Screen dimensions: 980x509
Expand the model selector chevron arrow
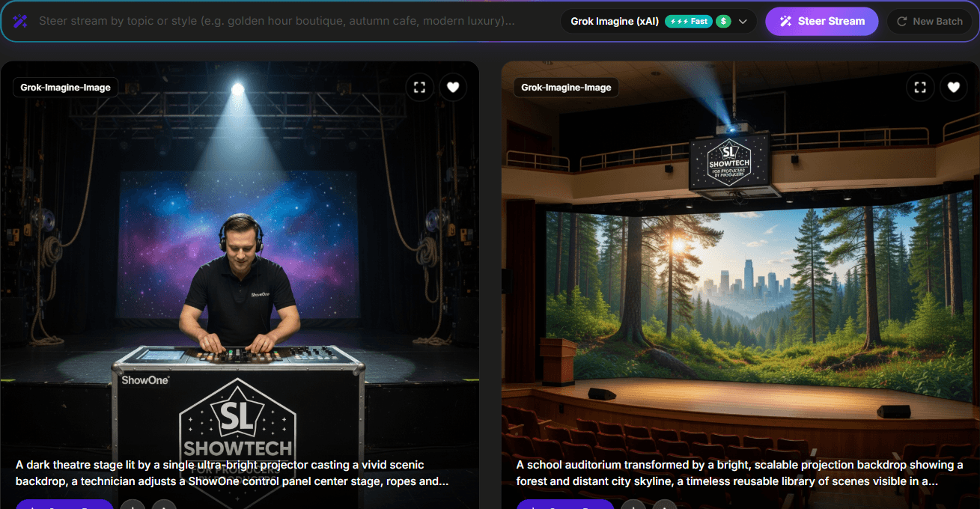[743, 21]
